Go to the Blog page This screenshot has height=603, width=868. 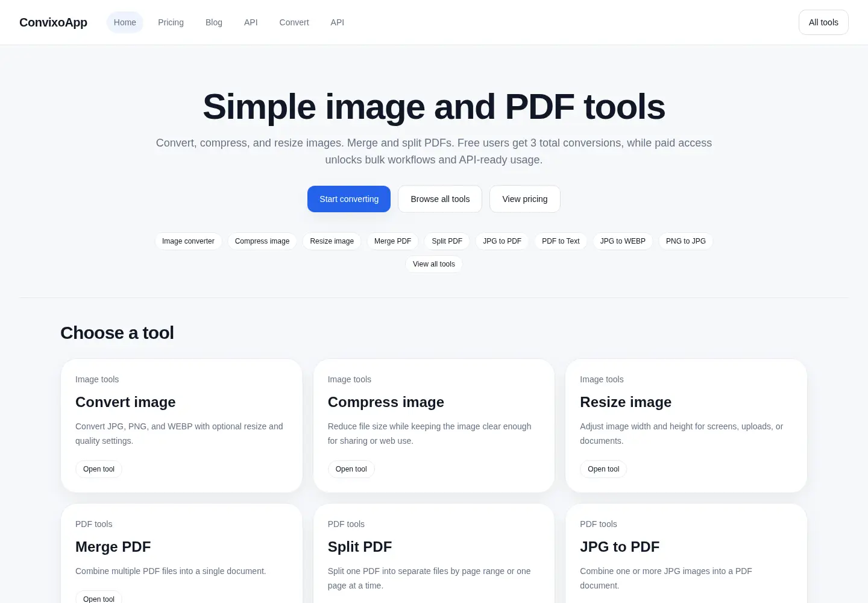pos(214,22)
